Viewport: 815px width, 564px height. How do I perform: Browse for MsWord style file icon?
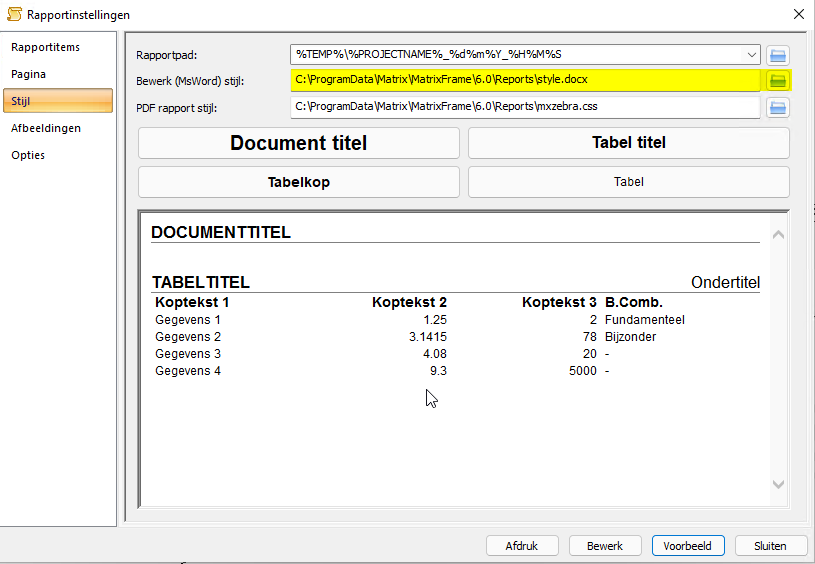(x=778, y=81)
